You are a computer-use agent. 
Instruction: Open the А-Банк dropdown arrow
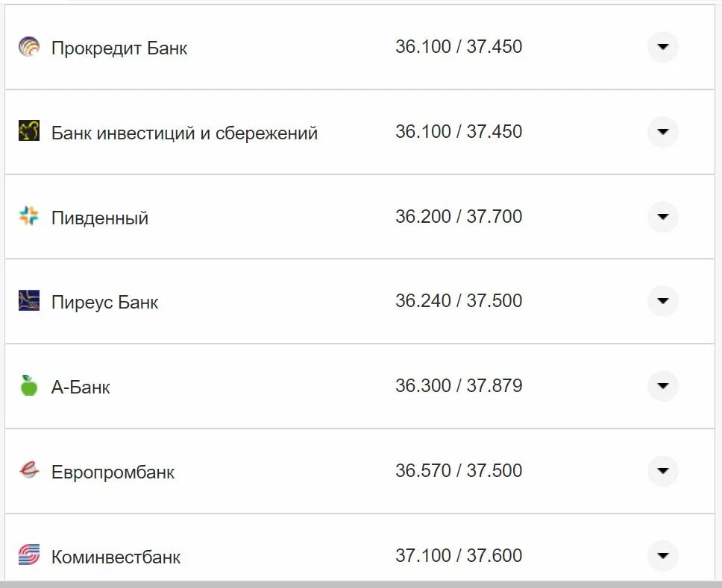tap(662, 385)
